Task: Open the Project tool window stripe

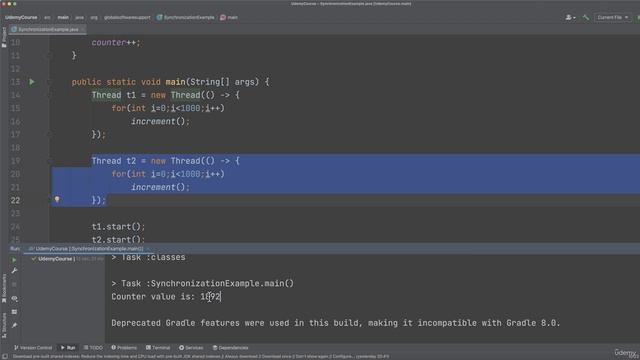Action: pyautogui.click(x=4, y=37)
